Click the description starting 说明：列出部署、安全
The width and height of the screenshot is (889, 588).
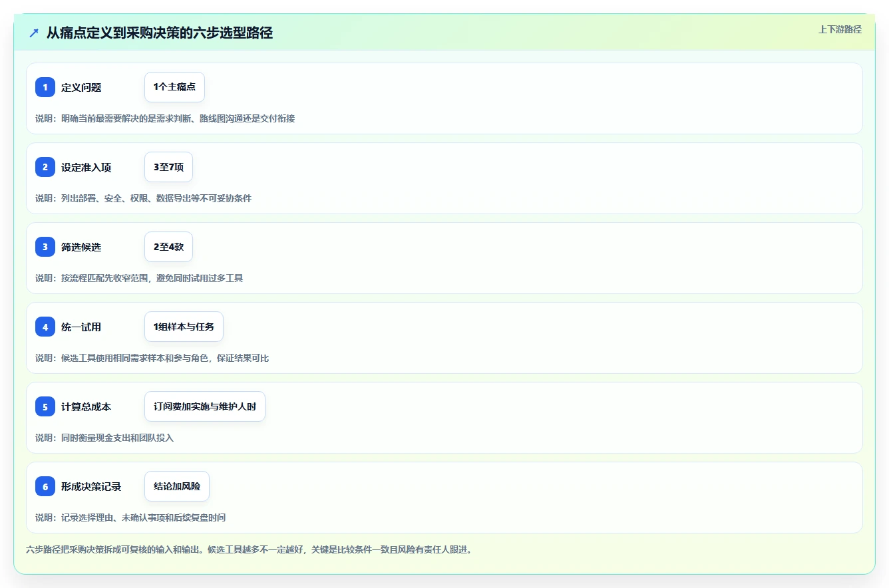tap(144, 198)
